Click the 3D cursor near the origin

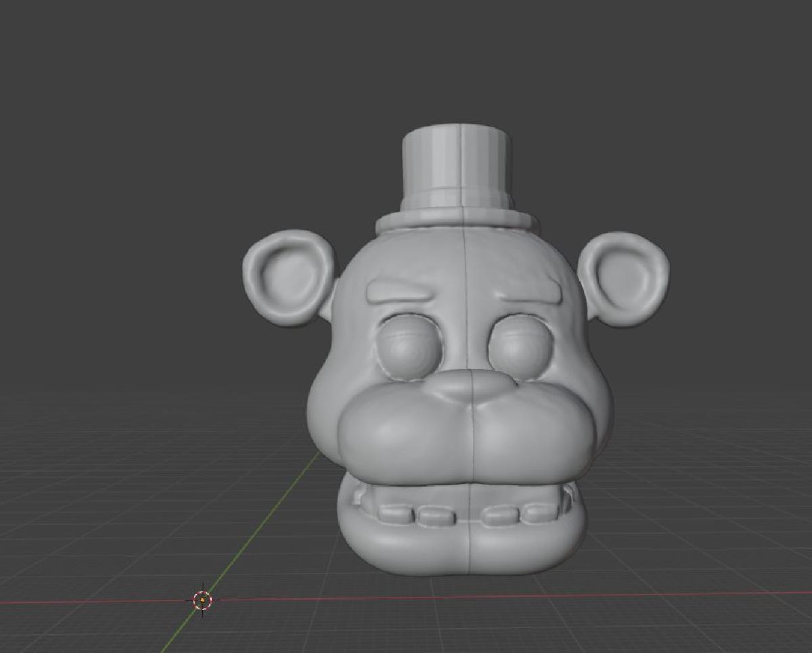click(x=201, y=600)
